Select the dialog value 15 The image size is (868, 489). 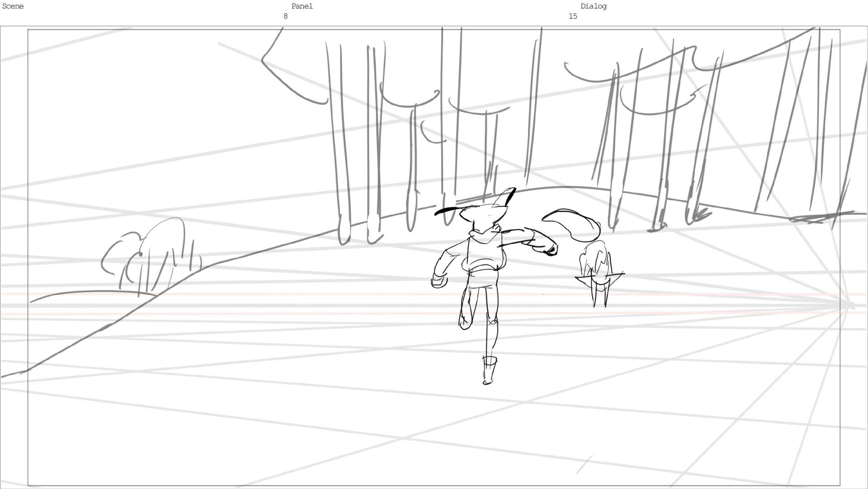(572, 16)
